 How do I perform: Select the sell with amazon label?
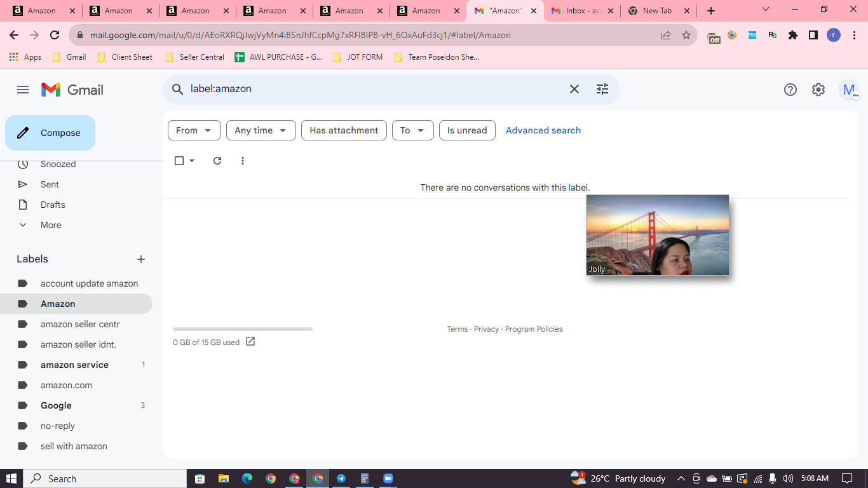pyautogui.click(x=76, y=446)
